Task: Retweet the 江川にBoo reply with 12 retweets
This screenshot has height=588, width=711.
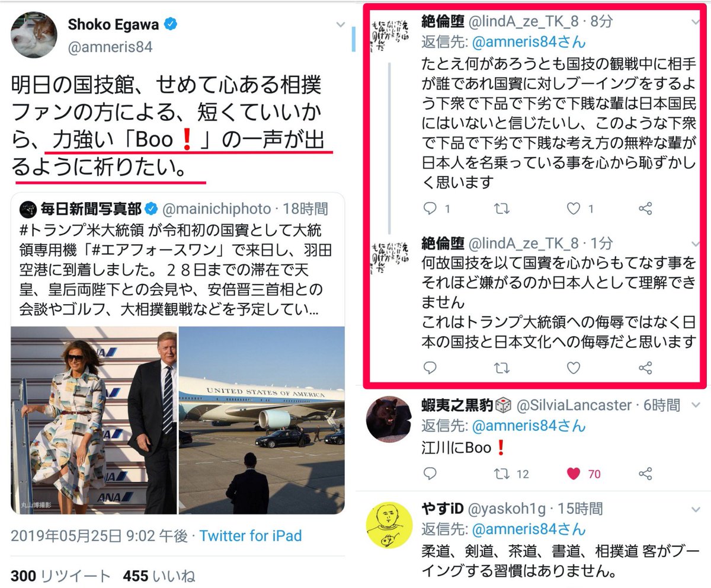Action: (502, 474)
